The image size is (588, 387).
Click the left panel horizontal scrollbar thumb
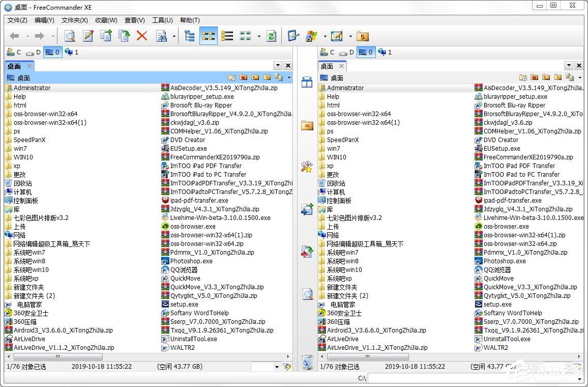(53, 357)
